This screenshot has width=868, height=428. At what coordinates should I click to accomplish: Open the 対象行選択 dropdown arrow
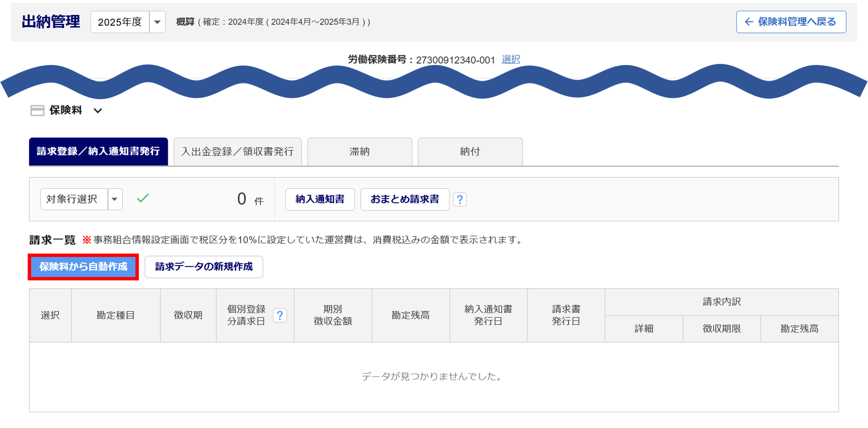[x=115, y=199]
